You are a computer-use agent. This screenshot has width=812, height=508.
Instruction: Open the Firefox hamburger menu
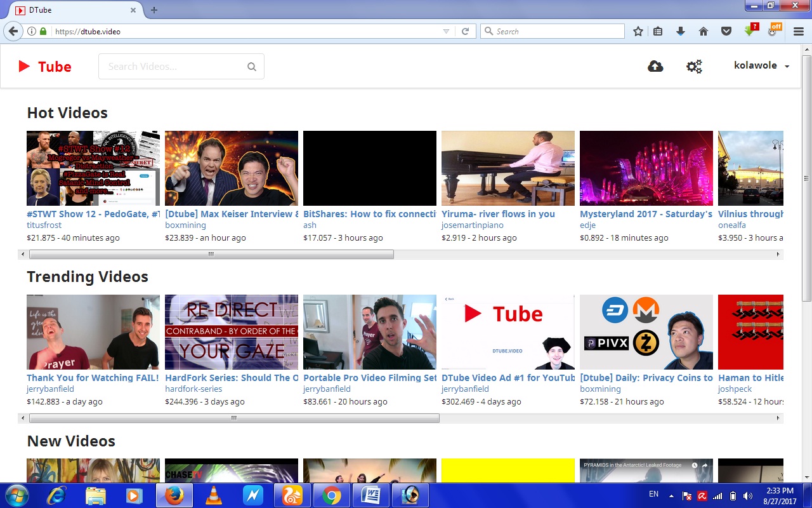click(x=798, y=31)
